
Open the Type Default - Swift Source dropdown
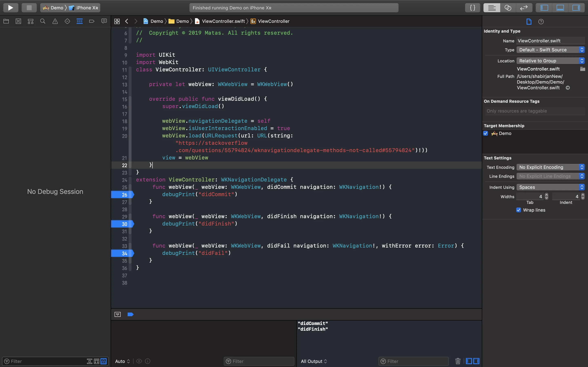click(550, 50)
